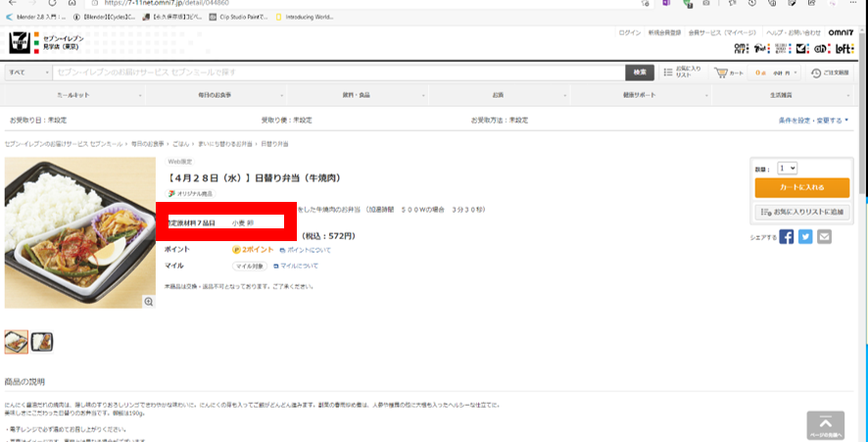Click the Seven-Eleven logo in the header
Image resolution: width=868 pixels, height=442 pixels.
20,43
